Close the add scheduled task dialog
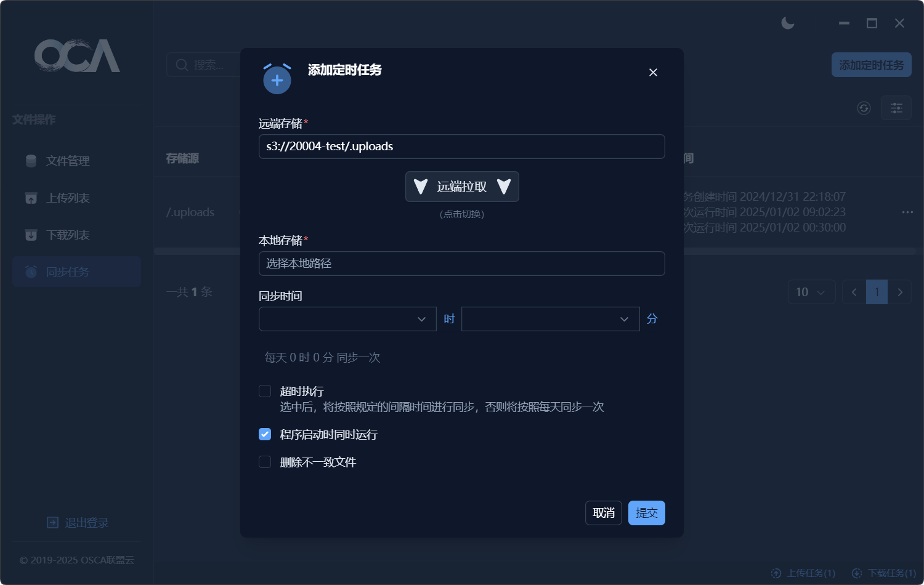The image size is (924, 585). [653, 73]
